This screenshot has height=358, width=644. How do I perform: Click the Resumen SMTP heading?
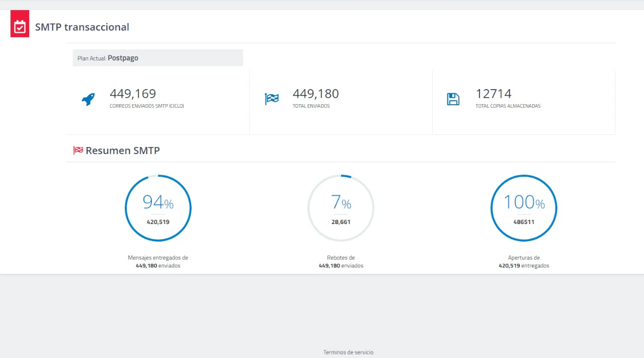tap(123, 151)
